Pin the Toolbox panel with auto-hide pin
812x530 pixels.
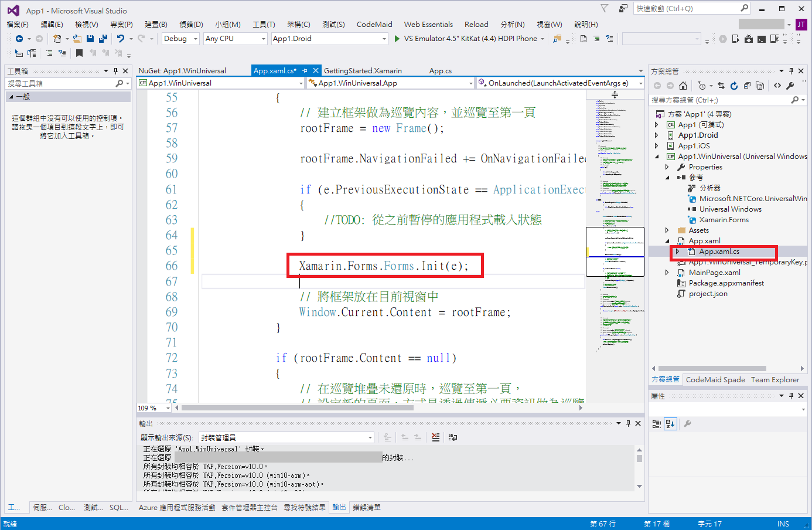pos(115,71)
